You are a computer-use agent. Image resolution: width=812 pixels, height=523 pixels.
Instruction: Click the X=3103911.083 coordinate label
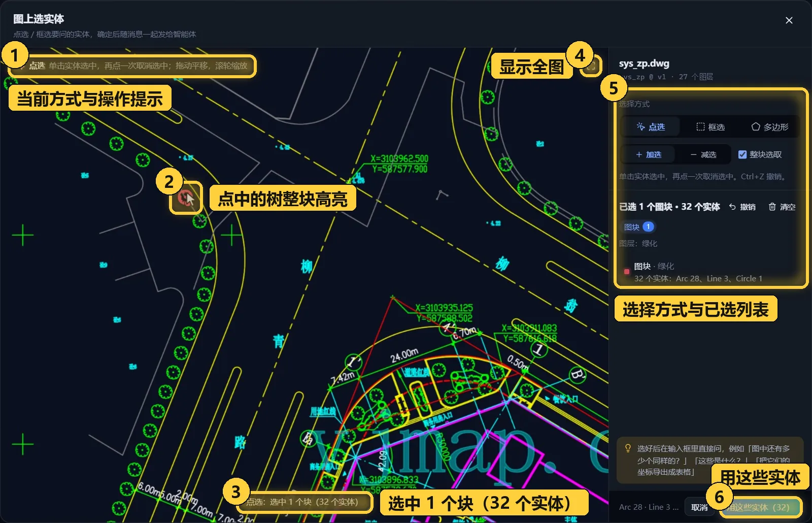(529, 328)
